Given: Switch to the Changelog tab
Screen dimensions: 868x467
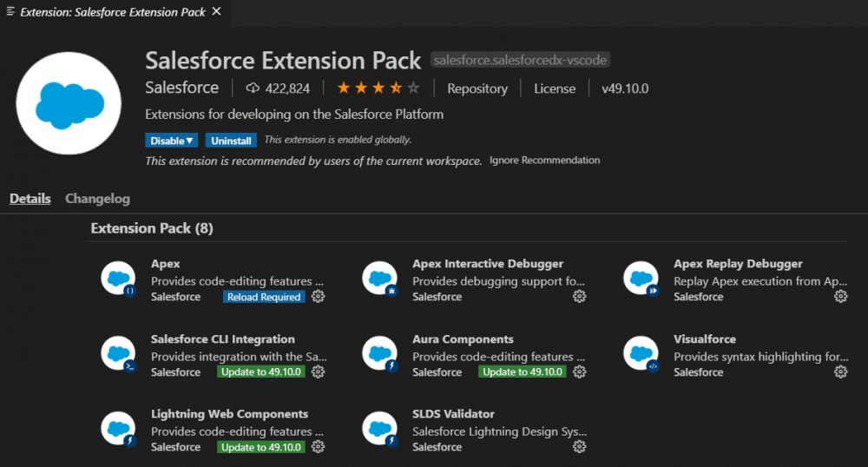Looking at the screenshot, I should (97, 199).
